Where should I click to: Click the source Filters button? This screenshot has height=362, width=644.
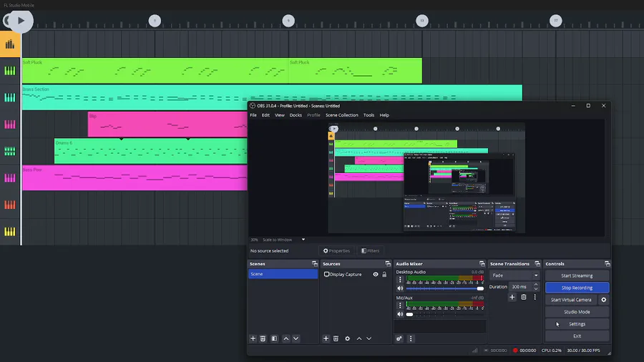[371, 251]
